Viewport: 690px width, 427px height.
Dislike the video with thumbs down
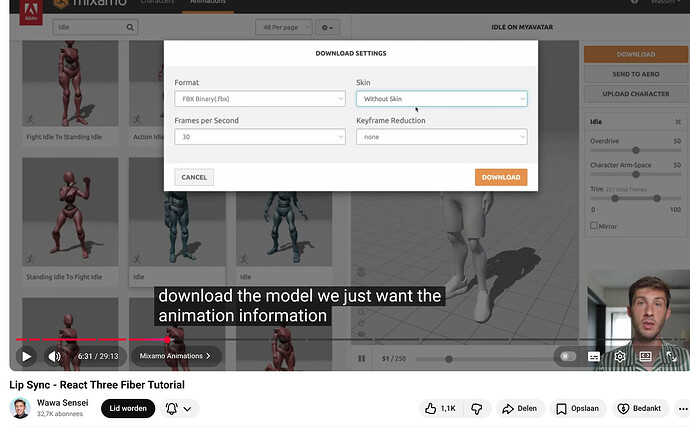click(477, 408)
